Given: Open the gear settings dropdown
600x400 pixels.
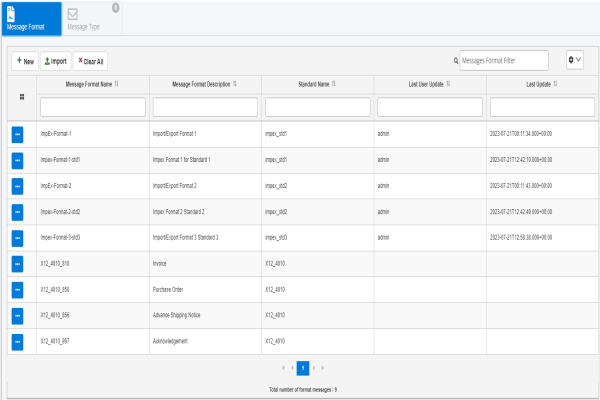Looking at the screenshot, I should point(574,61).
